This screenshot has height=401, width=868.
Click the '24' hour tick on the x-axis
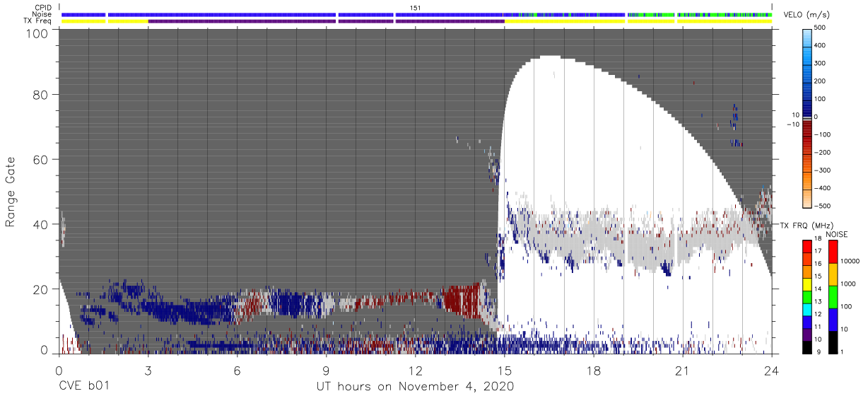coord(771,371)
